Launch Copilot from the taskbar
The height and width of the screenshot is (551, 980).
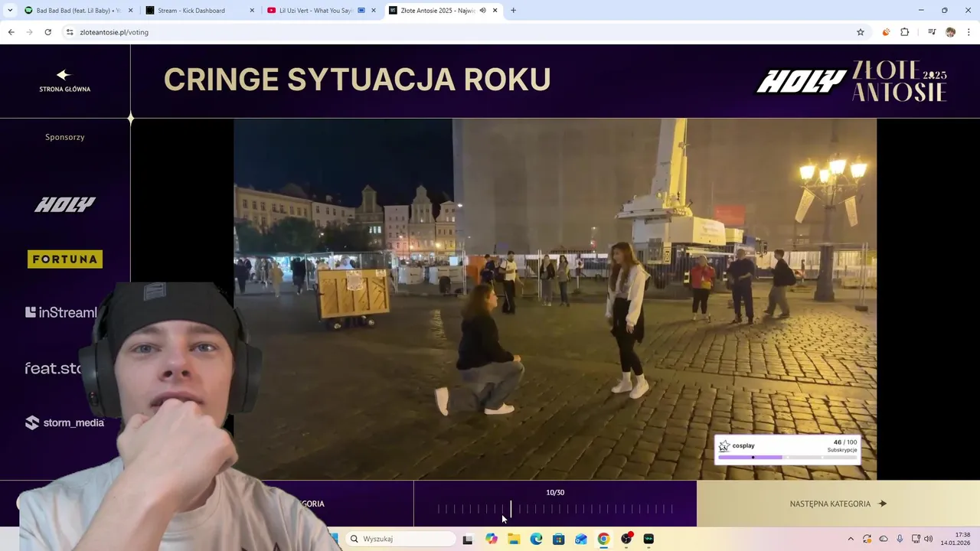491,539
